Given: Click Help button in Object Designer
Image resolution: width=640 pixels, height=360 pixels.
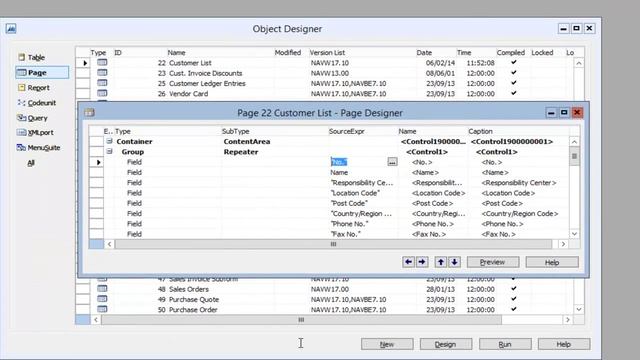Looking at the screenshot, I should (x=564, y=344).
